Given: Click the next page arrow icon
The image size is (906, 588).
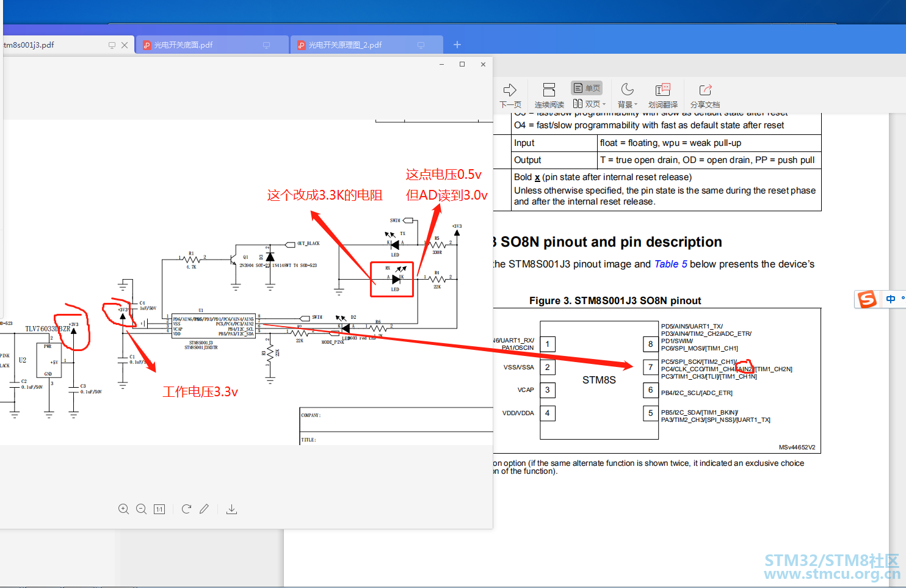Looking at the screenshot, I should [510, 90].
